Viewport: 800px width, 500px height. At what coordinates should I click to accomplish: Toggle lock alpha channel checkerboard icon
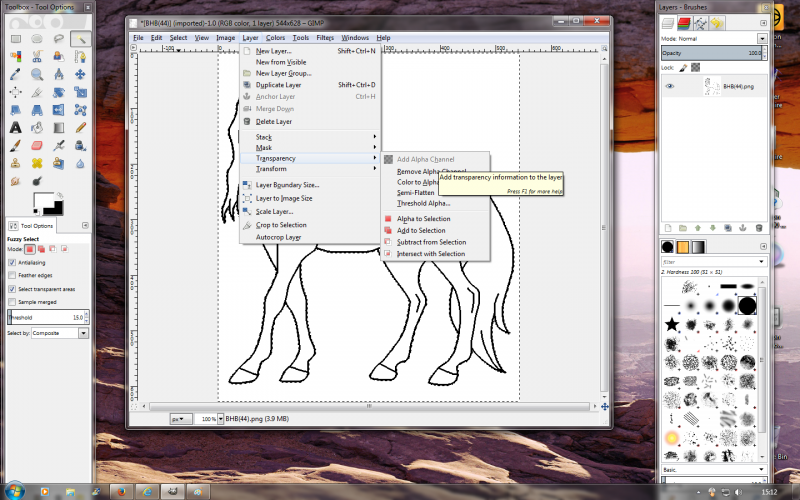tap(695, 67)
